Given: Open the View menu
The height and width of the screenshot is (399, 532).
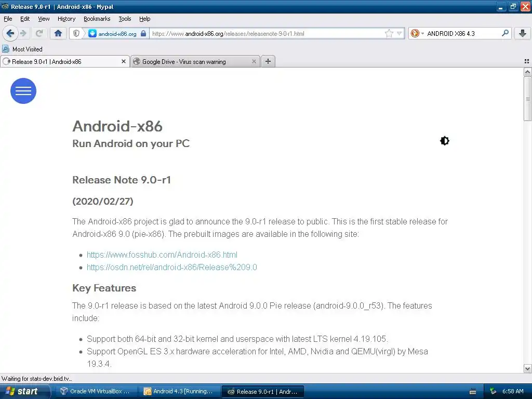Looking at the screenshot, I should click(44, 19).
